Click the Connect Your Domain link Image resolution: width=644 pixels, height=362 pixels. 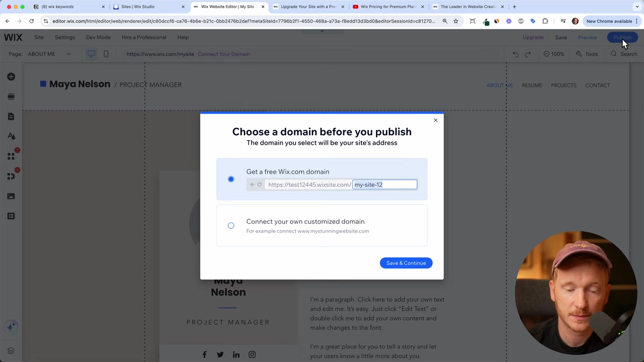223,54
